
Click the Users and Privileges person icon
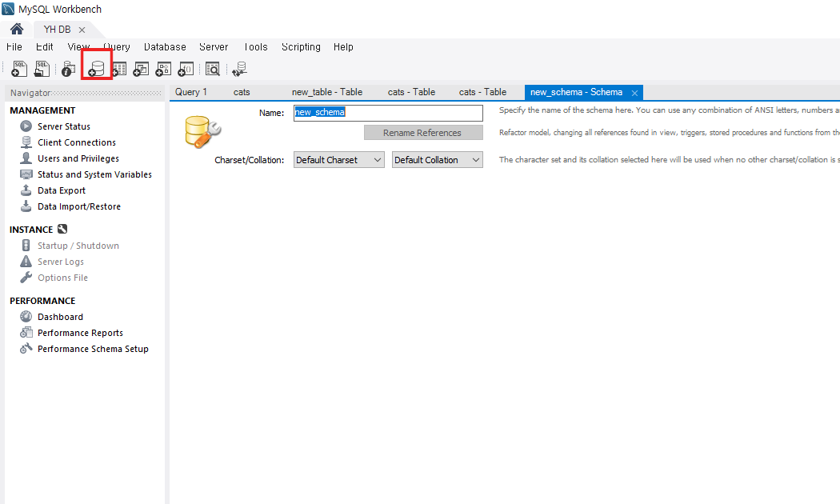[26, 158]
